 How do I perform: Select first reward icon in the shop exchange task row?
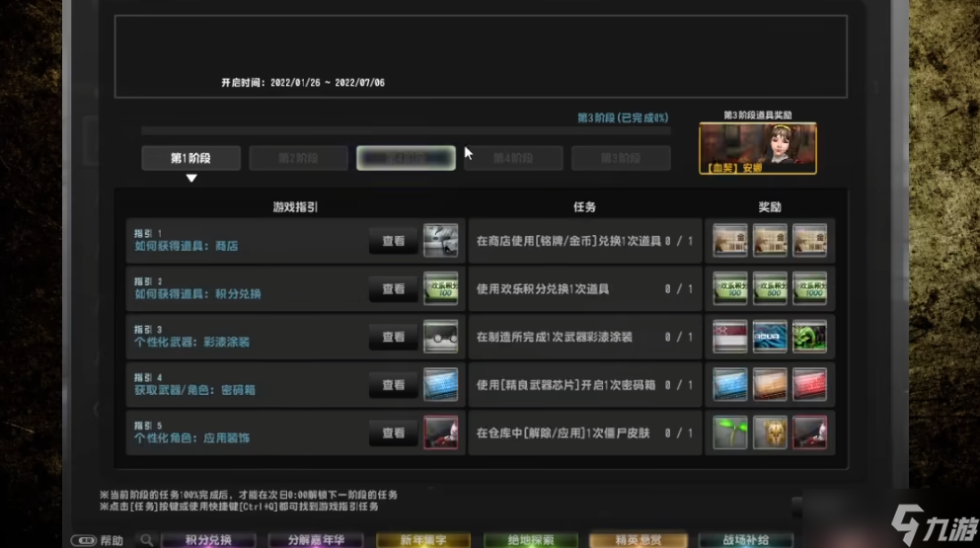pos(730,241)
